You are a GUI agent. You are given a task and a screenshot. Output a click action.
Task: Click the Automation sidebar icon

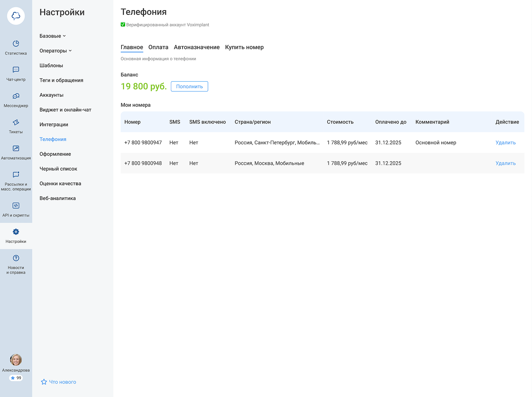(x=16, y=149)
